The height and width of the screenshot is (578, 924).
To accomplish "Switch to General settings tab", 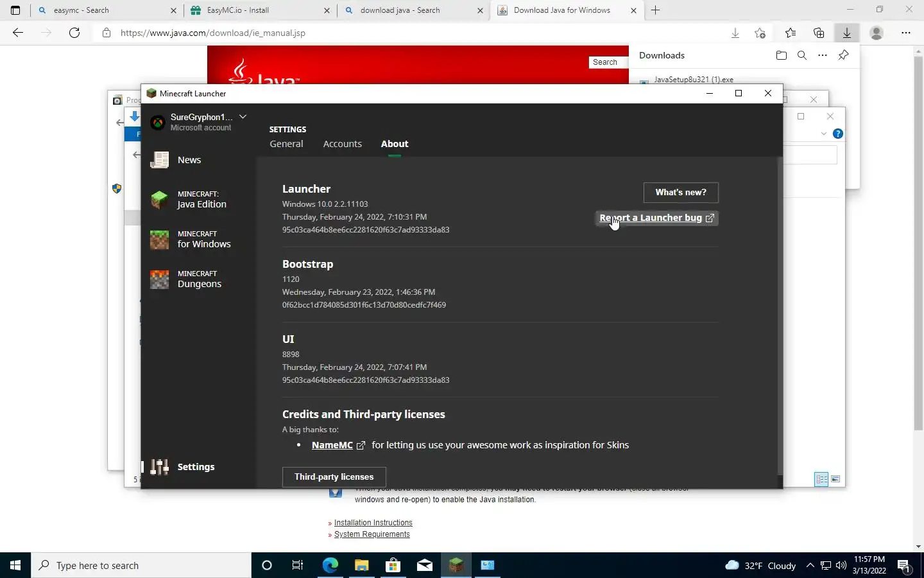I will [286, 144].
